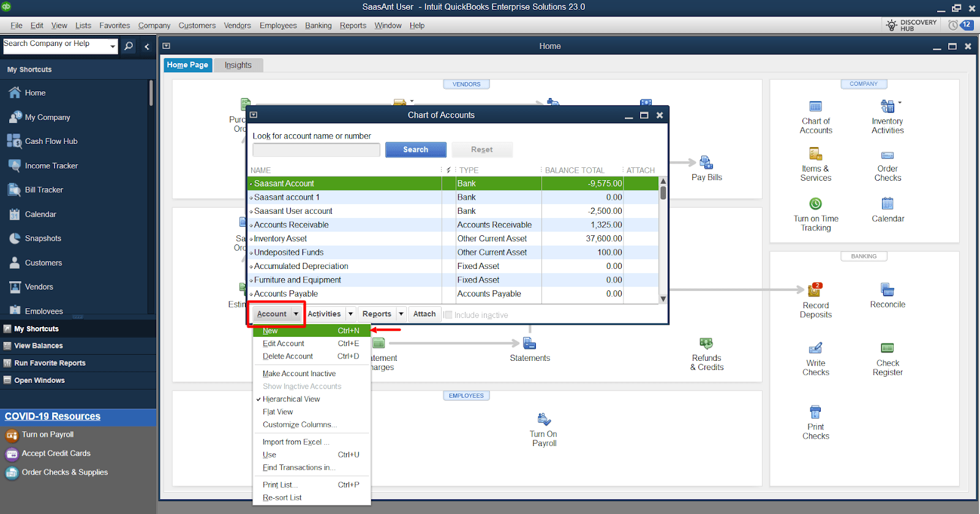Open Discovery Hub lightbulb icon

click(892, 25)
